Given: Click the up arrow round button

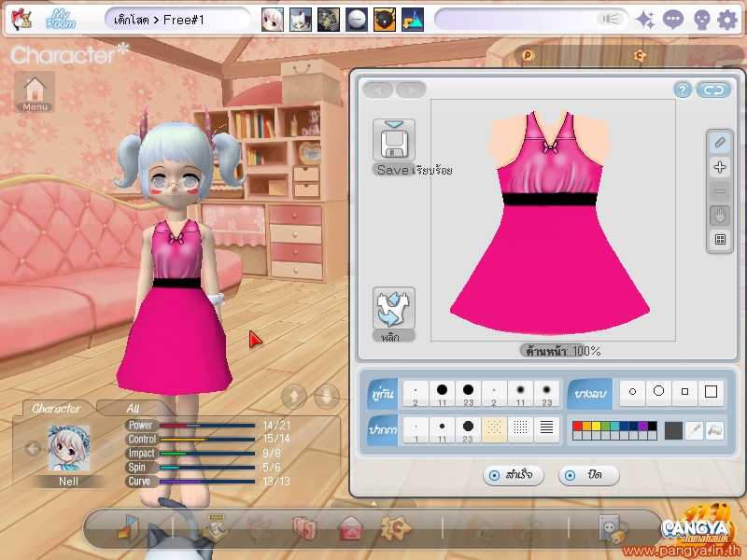Looking at the screenshot, I should pyautogui.click(x=294, y=396).
